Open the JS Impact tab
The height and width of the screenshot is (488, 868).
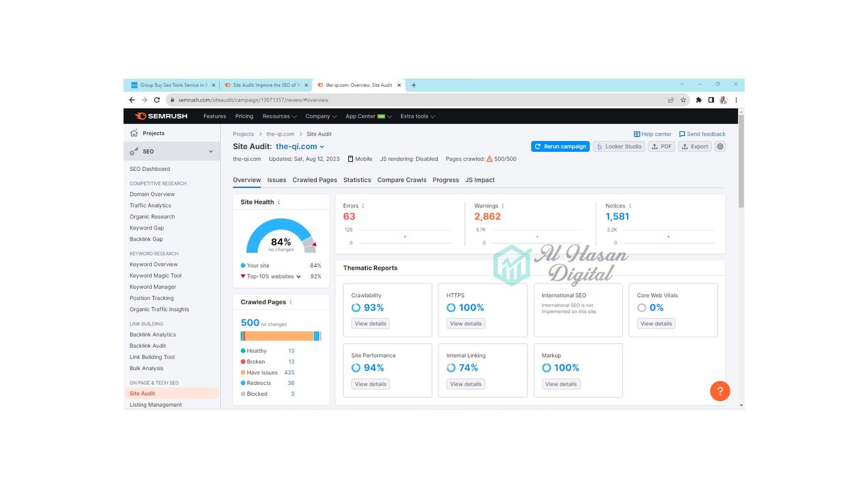pos(480,180)
